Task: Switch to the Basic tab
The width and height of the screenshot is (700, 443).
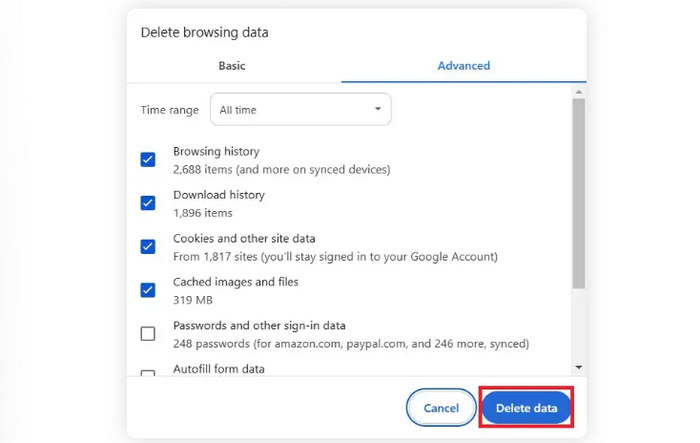Action: point(232,66)
